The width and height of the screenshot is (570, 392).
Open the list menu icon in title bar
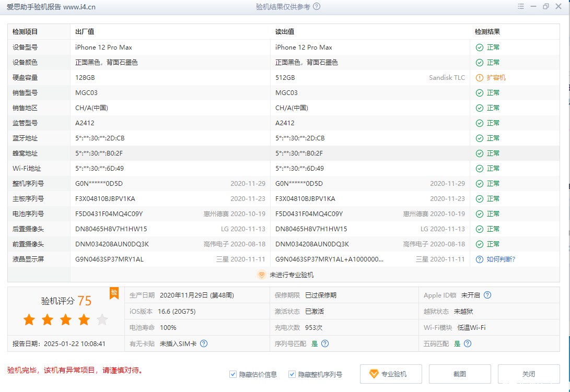tap(520, 7)
